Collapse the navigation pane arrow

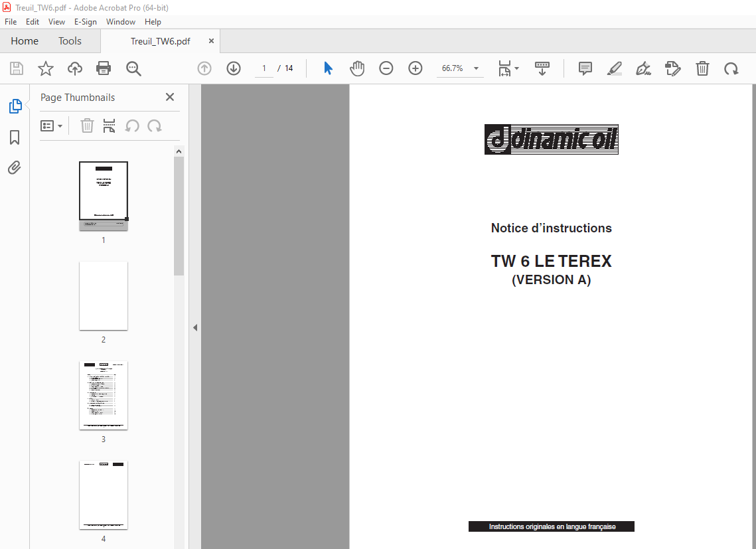point(194,327)
